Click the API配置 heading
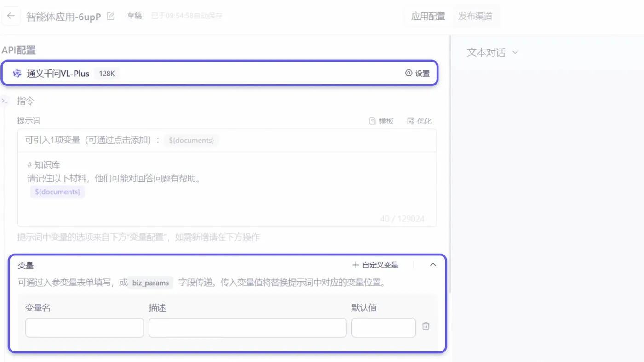The width and height of the screenshot is (644, 362). point(19,51)
